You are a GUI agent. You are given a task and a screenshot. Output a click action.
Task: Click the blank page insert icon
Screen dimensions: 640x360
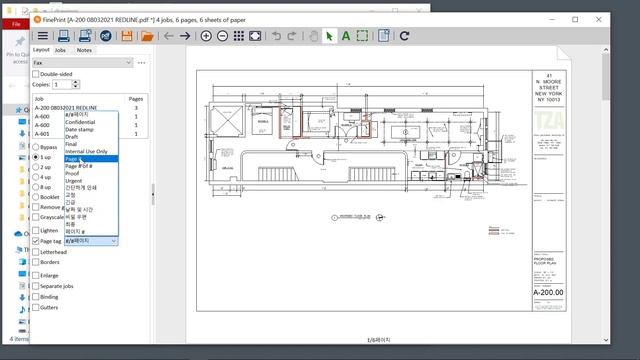pos(383,36)
